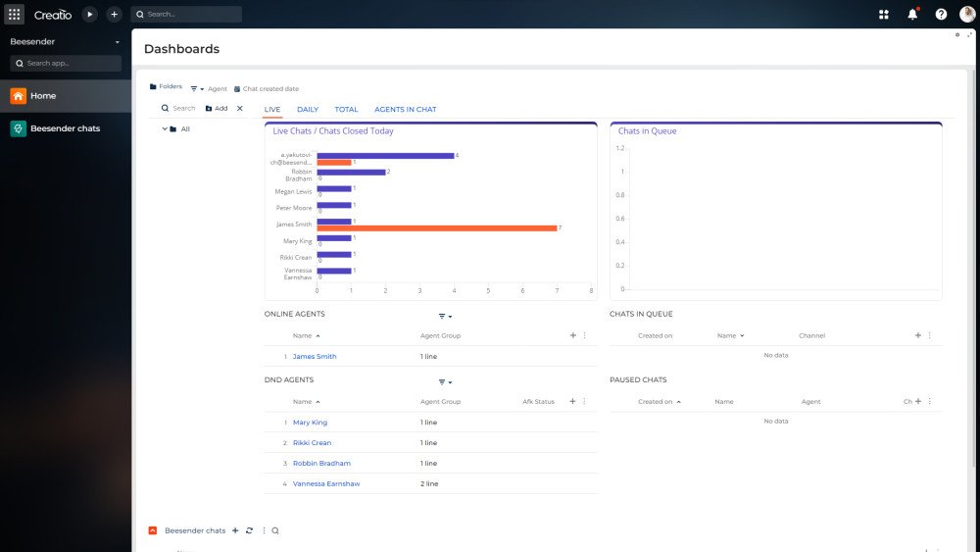This screenshot has height=552, width=980.
Task: Open the DND Agents filter dropdown
Action: [x=445, y=382]
